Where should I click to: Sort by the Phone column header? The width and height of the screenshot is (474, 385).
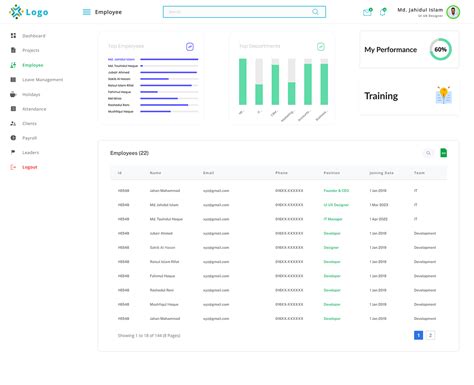coord(281,173)
